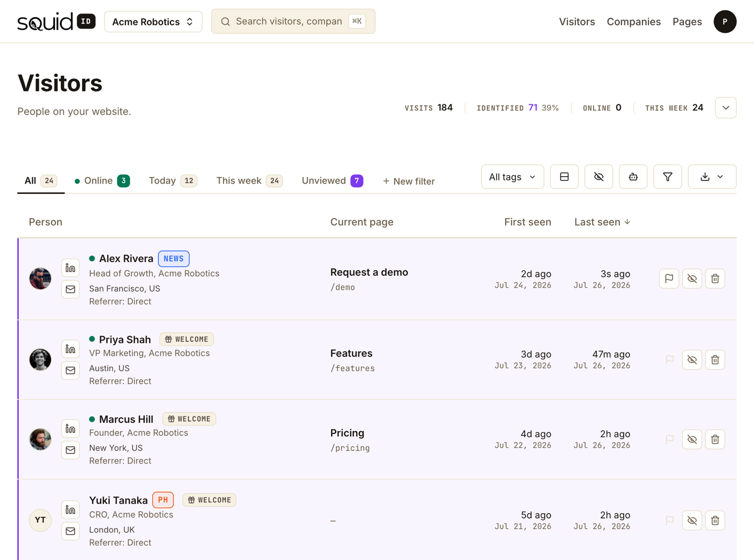Open Marcus Hill's visitor name
Image resolution: width=754 pixels, height=560 pixels.
[126, 419]
